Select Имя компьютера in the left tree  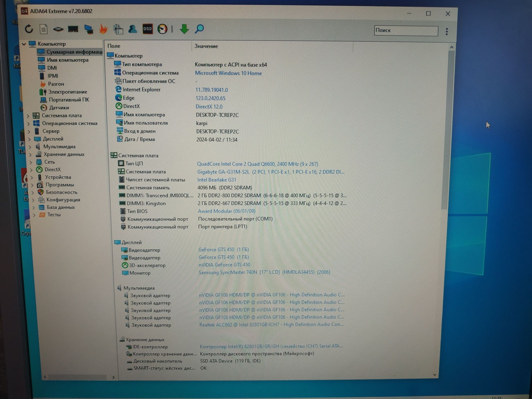(63, 60)
